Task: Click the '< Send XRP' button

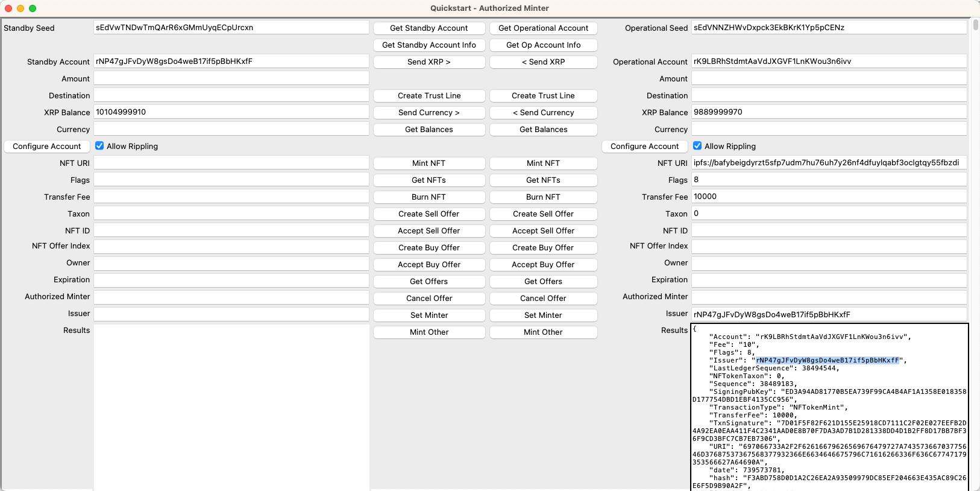Action: [x=543, y=62]
